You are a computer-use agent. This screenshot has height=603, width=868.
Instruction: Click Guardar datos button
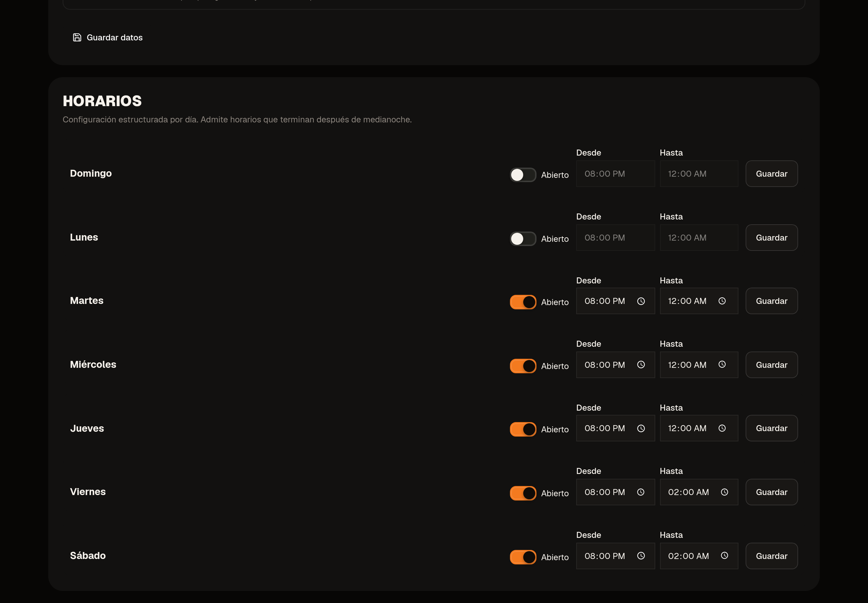point(108,37)
